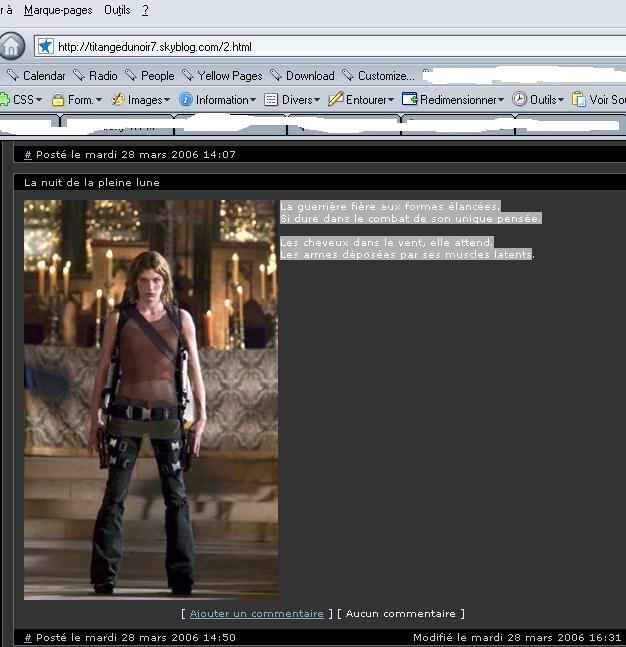Click the tag icon beside Customize...
Screen dimensions: 626x647
click(x=348, y=75)
